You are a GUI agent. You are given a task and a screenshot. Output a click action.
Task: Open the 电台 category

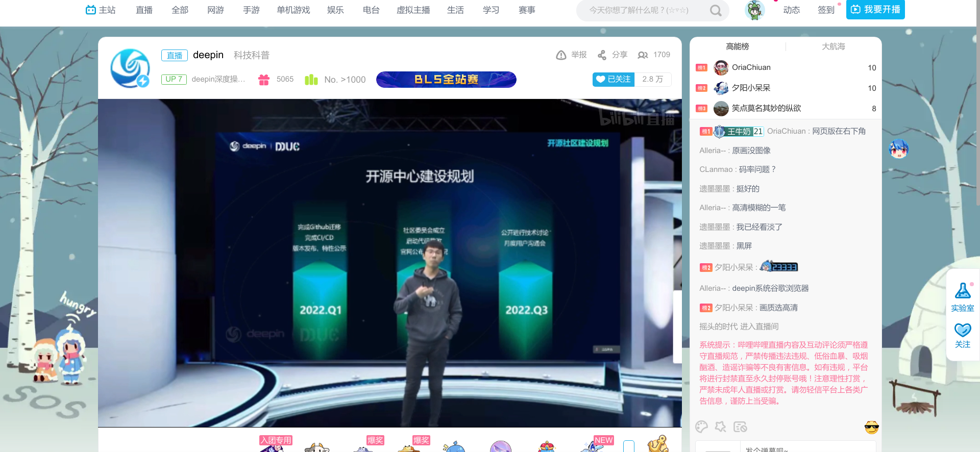(371, 10)
